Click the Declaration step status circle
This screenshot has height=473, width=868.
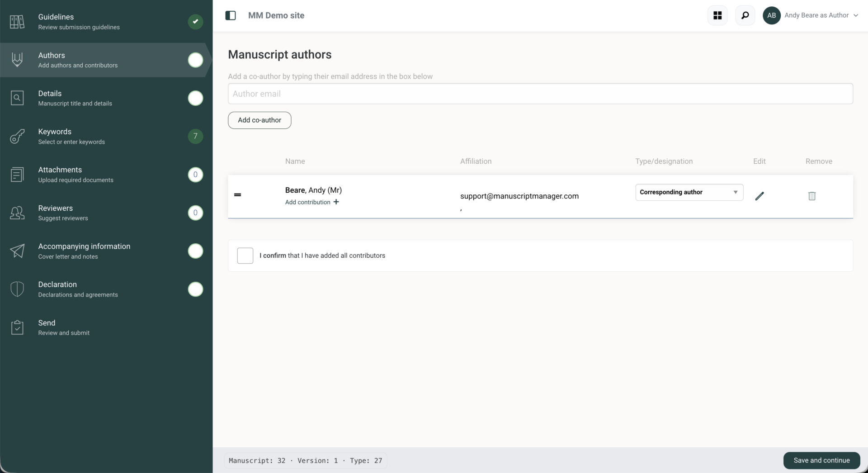195,289
